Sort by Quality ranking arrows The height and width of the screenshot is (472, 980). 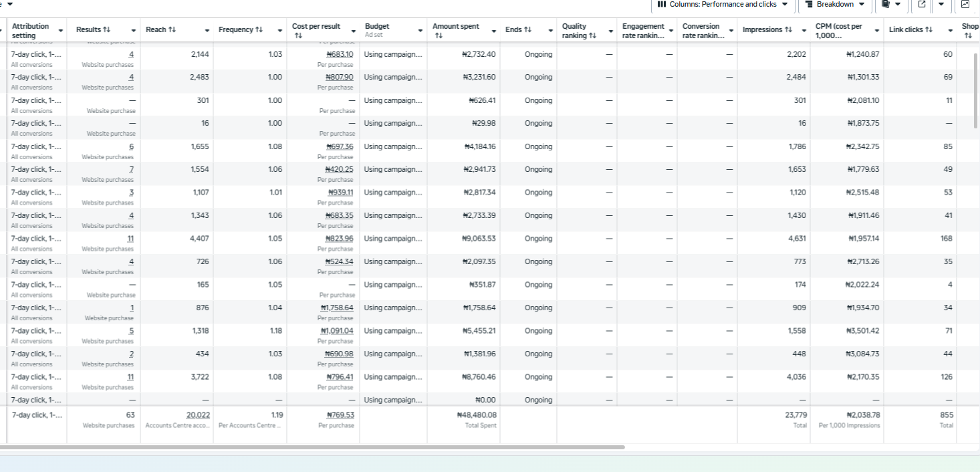[592, 35]
